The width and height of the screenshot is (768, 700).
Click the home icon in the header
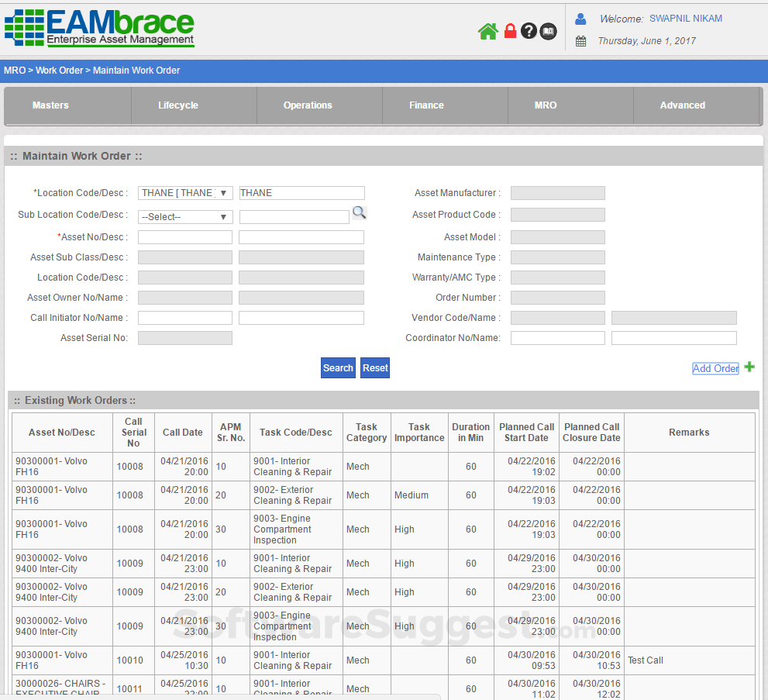pyautogui.click(x=488, y=32)
